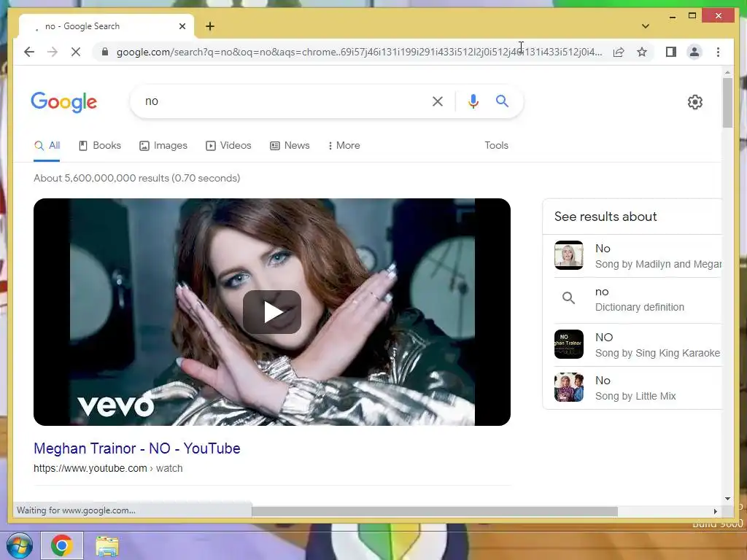Click the Sing King Karaoke thumbnail

tap(569, 344)
